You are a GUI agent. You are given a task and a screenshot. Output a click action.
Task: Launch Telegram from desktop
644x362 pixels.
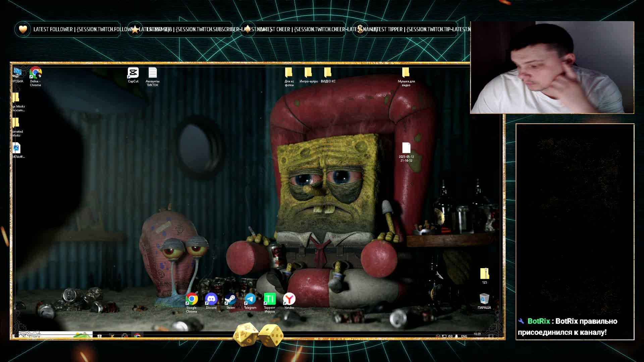pos(250,301)
